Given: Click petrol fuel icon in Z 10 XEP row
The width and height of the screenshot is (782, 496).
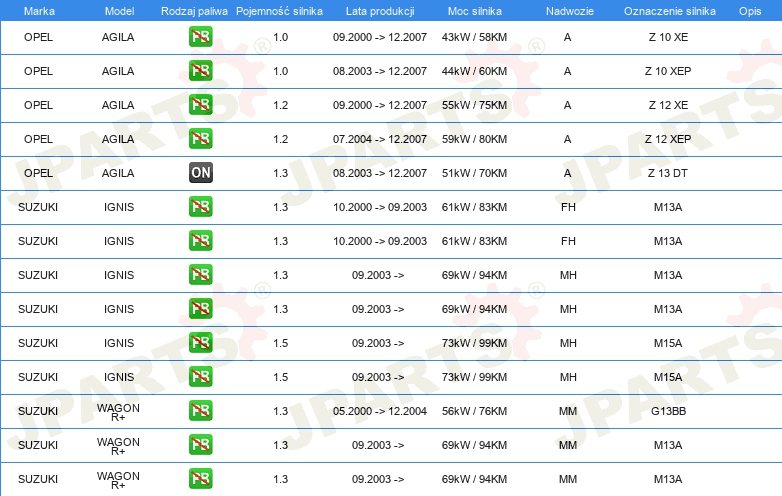Looking at the screenshot, I should [x=200, y=71].
